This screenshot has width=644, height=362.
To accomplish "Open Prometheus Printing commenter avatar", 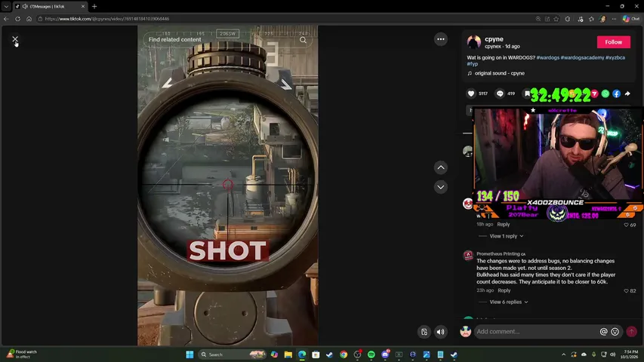I will click(468, 256).
